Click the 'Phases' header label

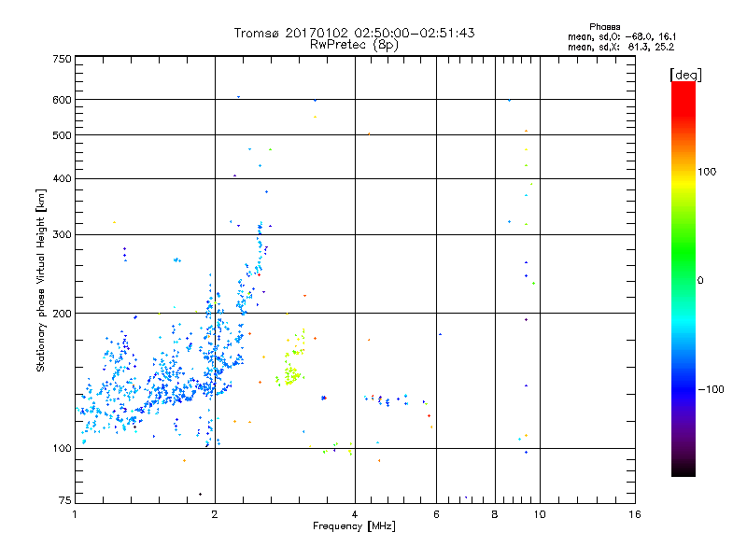[604, 27]
